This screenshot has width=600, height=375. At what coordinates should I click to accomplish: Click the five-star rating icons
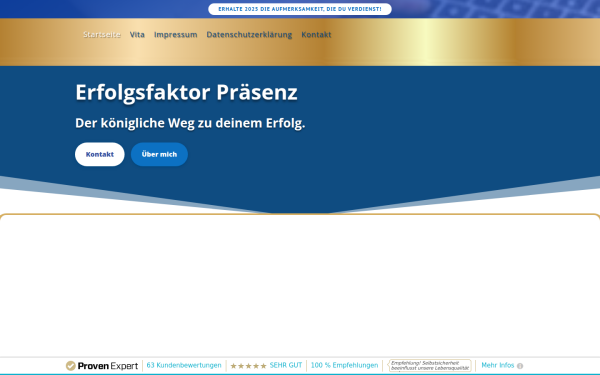[x=248, y=366]
